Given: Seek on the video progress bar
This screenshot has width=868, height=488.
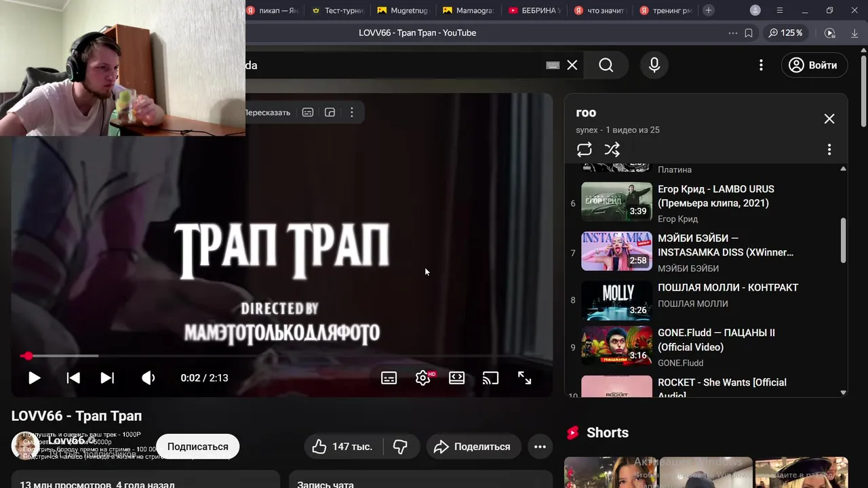Looking at the screenshot, I should coord(281,356).
